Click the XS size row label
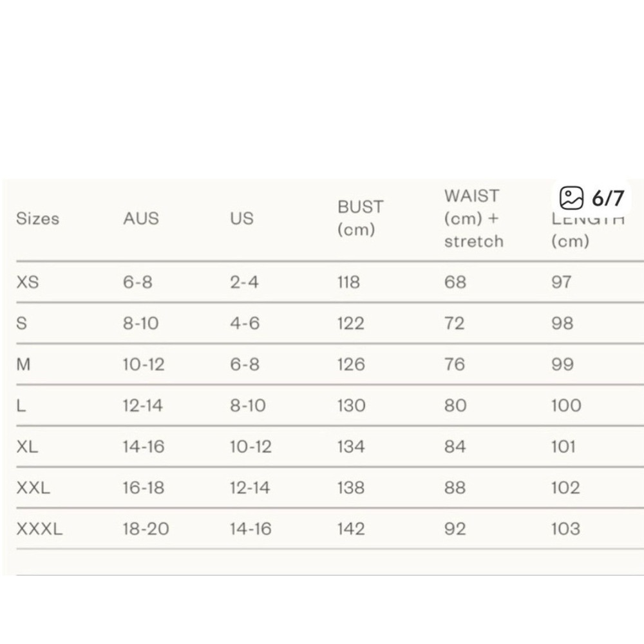 tap(28, 282)
